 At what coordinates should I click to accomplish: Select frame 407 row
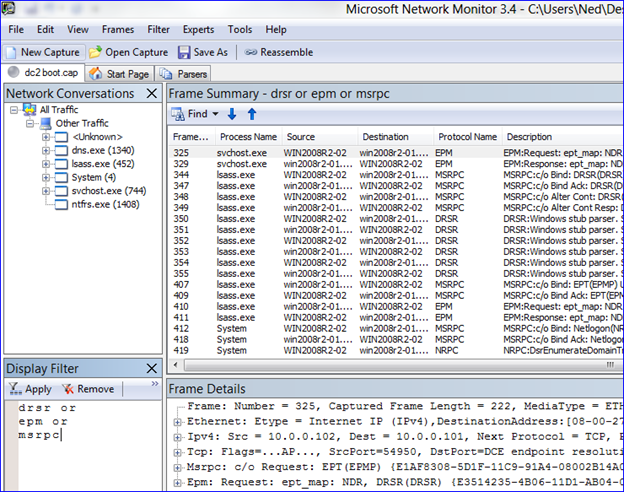[x=396, y=285]
